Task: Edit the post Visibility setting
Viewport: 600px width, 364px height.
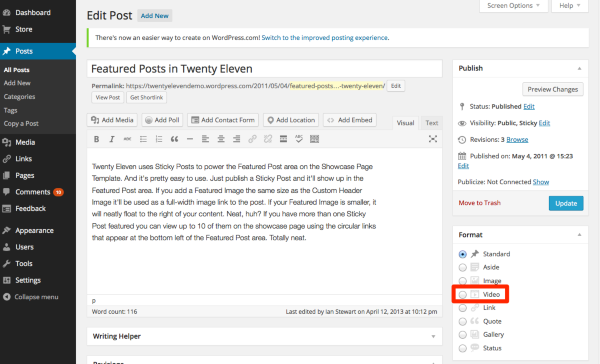Action: click(x=544, y=123)
